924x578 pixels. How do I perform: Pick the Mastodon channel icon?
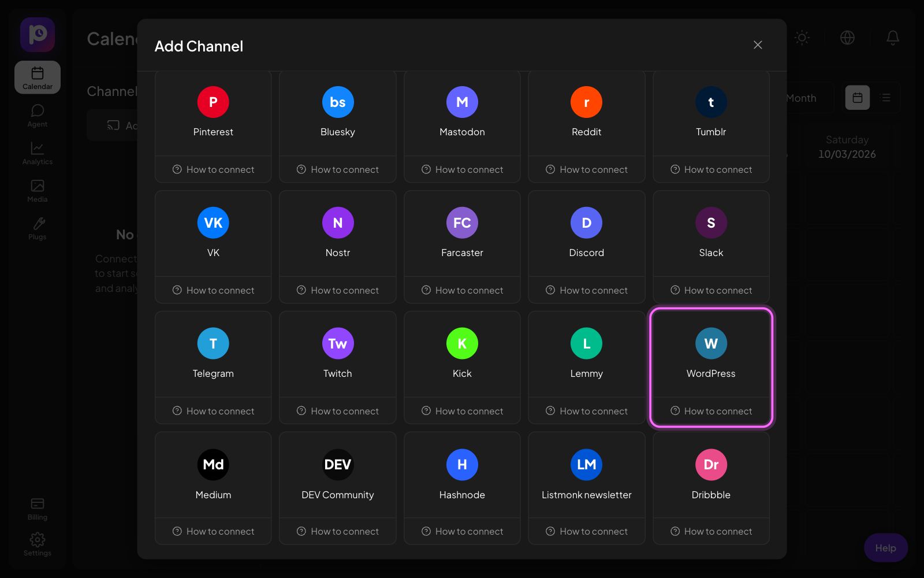(462, 102)
